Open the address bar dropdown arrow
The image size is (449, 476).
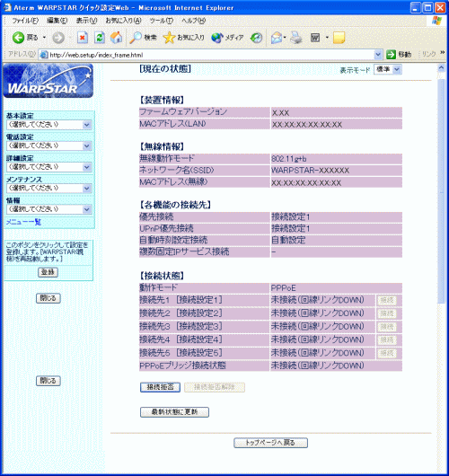click(378, 55)
